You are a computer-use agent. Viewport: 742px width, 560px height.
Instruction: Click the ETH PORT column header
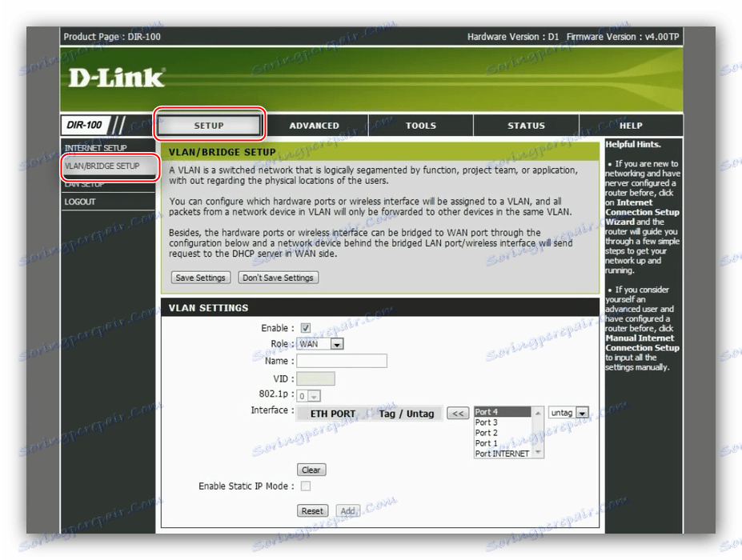pyautogui.click(x=333, y=414)
